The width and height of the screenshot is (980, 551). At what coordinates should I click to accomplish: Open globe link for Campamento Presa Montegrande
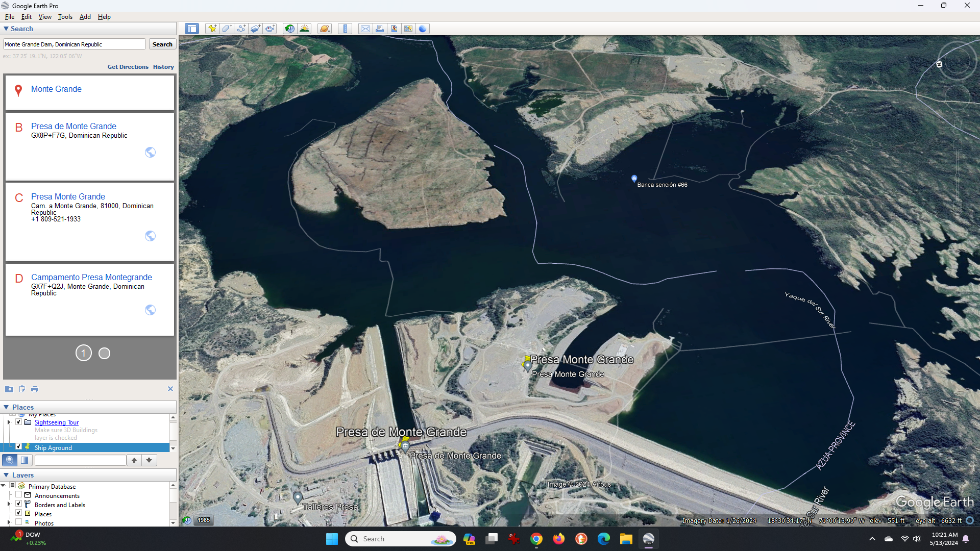click(150, 310)
